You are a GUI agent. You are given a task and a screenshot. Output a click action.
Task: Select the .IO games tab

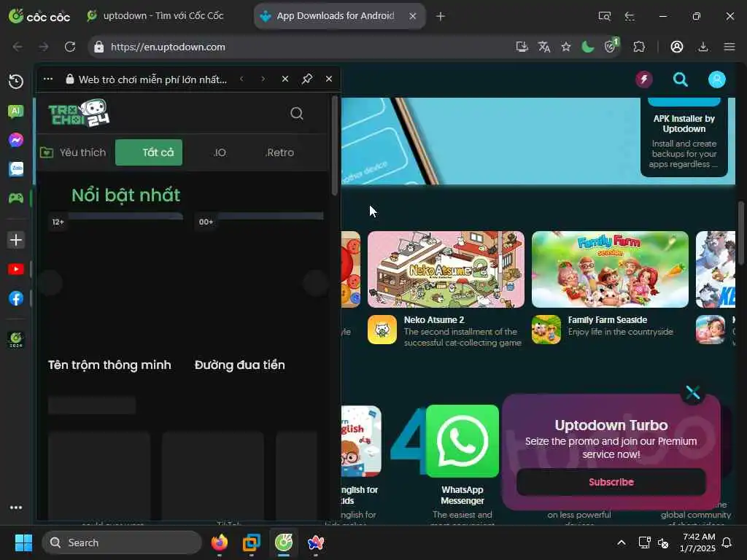pyautogui.click(x=219, y=152)
